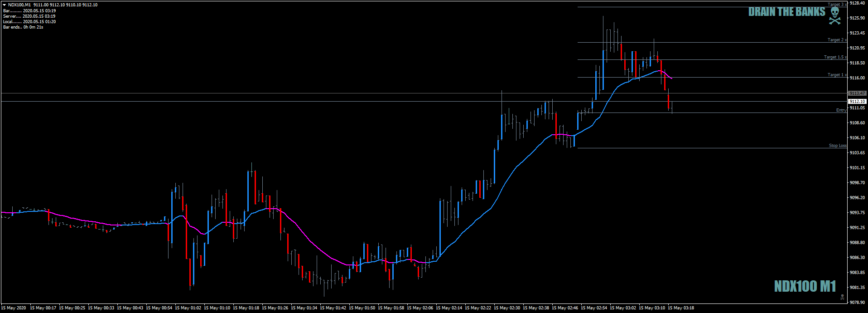
Task: Click the NDX100,M1 chart title text
Action: click(19, 5)
